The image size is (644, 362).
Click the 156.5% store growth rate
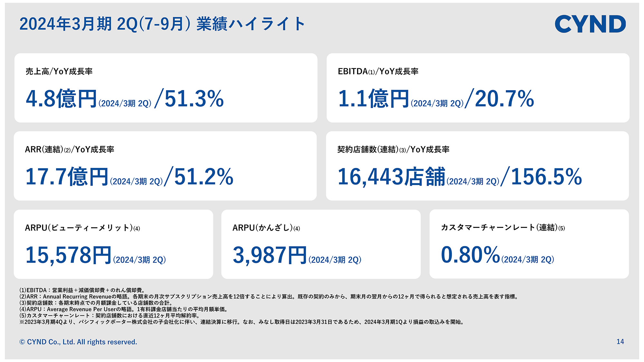(546, 177)
